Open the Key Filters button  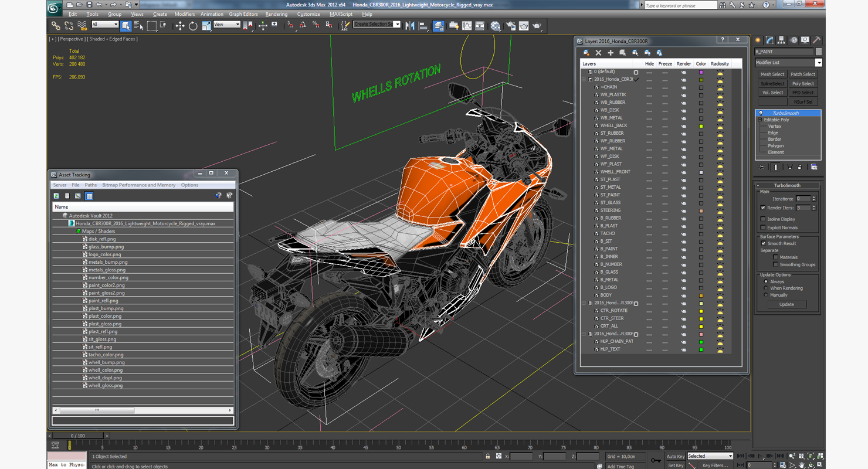(715, 465)
